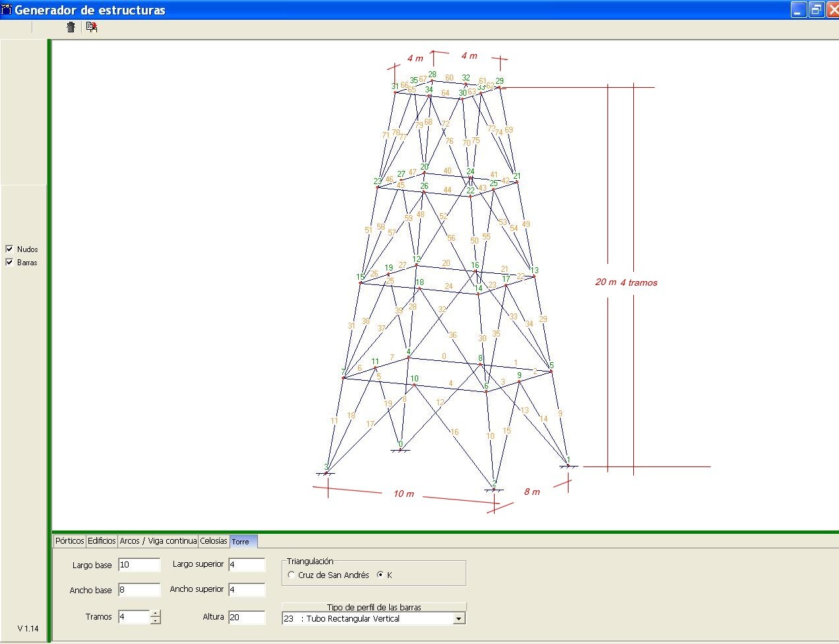Toggle the Nudos checkbox
839x644 pixels.
[x=9, y=249]
